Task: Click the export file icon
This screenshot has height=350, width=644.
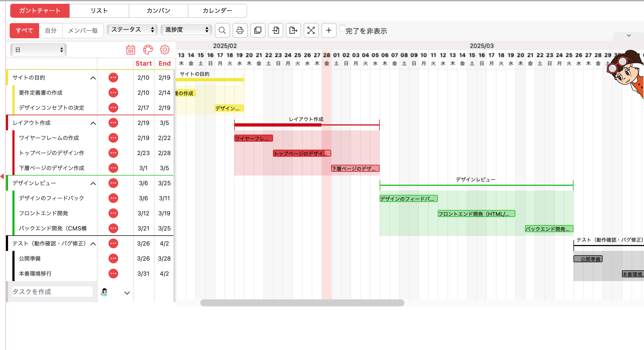Action: [x=293, y=30]
